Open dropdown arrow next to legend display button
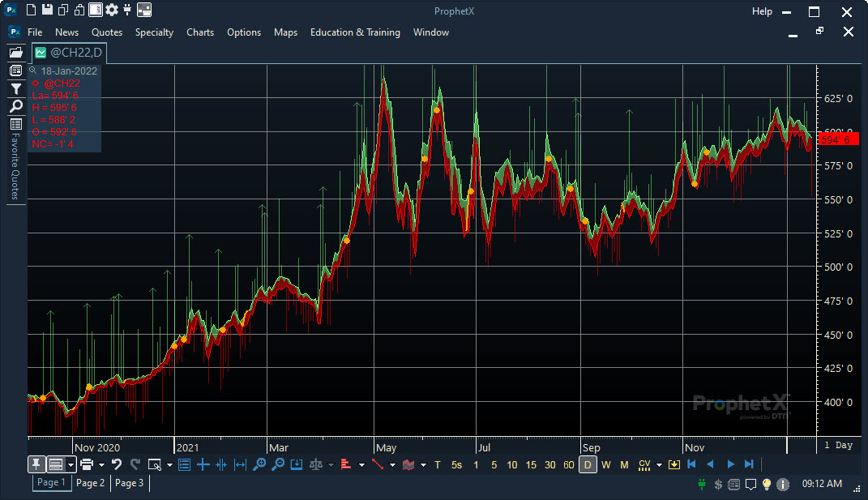The width and height of the screenshot is (868, 500). click(x=71, y=464)
